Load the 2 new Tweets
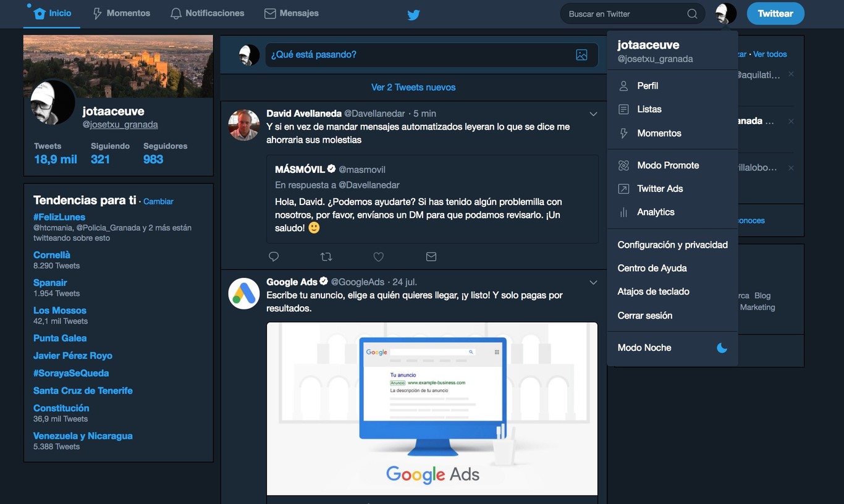Screen dimensions: 844x504 [413, 86]
